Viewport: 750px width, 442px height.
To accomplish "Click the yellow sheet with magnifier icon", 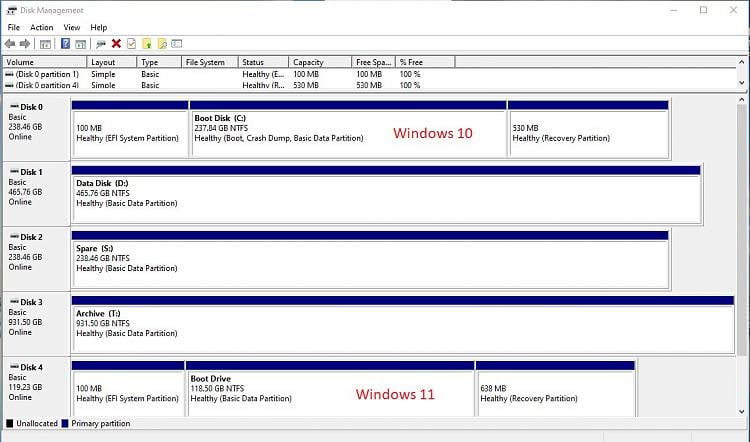I will pyautogui.click(x=162, y=44).
